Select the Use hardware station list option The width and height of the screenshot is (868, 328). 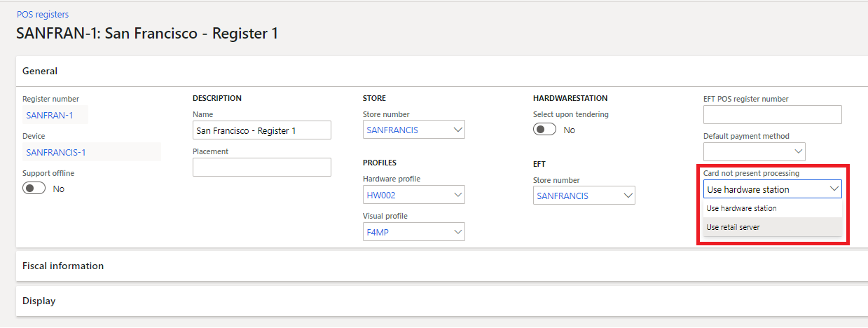741,208
